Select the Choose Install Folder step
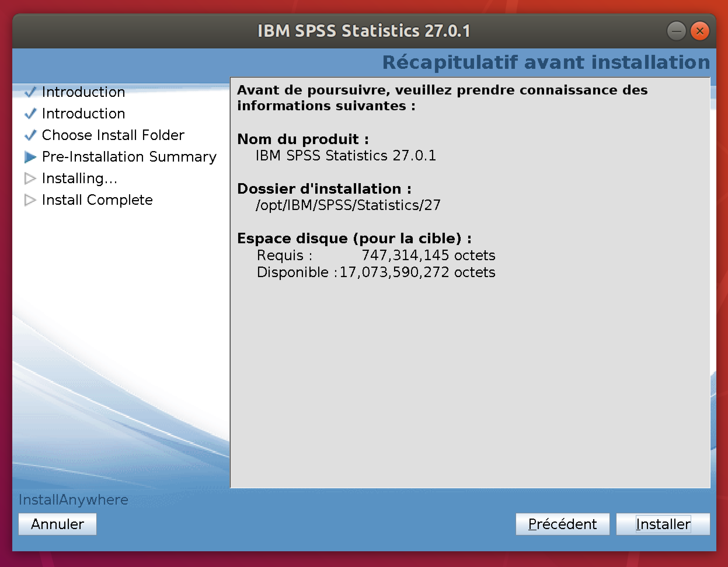This screenshot has height=567, width=728. [113, 135]
